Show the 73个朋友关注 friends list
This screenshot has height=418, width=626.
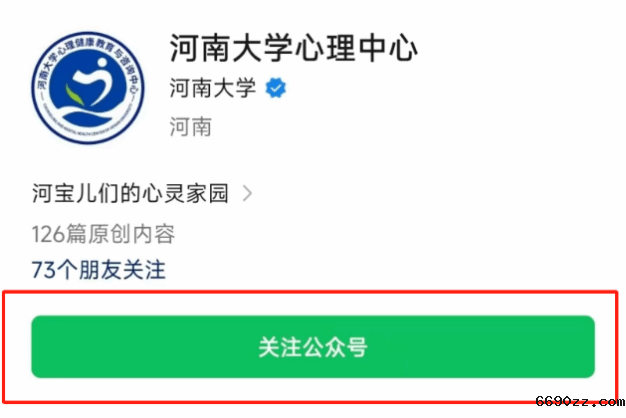click(98, 270)
